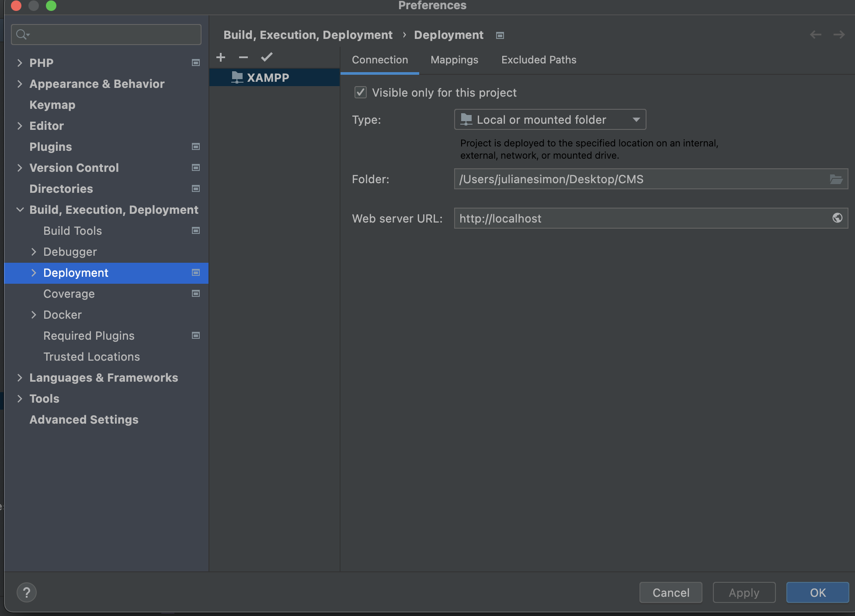Click project settings icon beside PHP
Screen dimensions: 855x616
click(196, 63)
